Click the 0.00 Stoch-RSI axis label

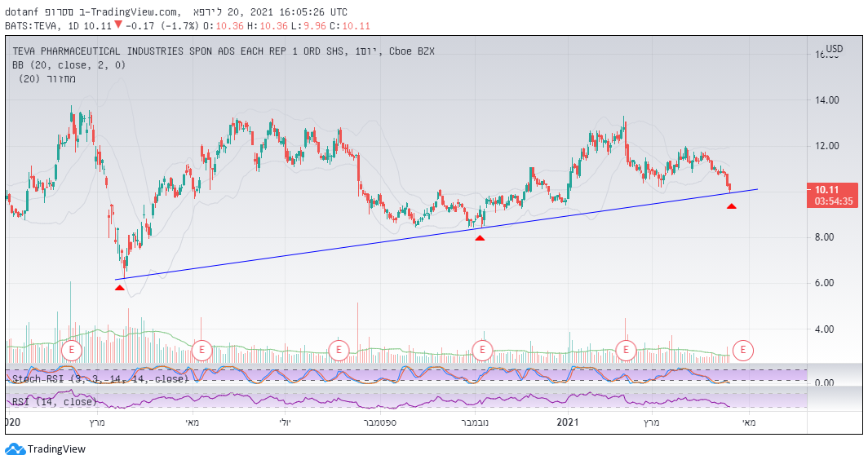824,382
